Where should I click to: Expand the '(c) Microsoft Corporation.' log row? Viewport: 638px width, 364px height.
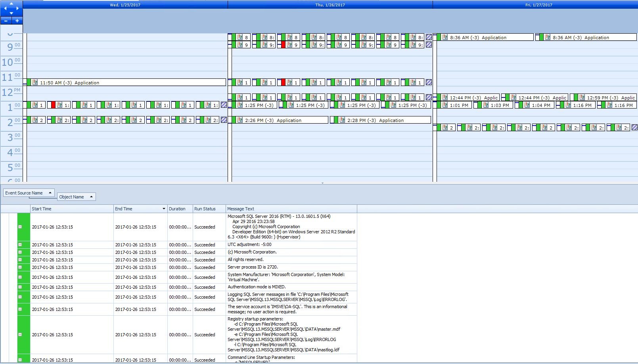20,252
